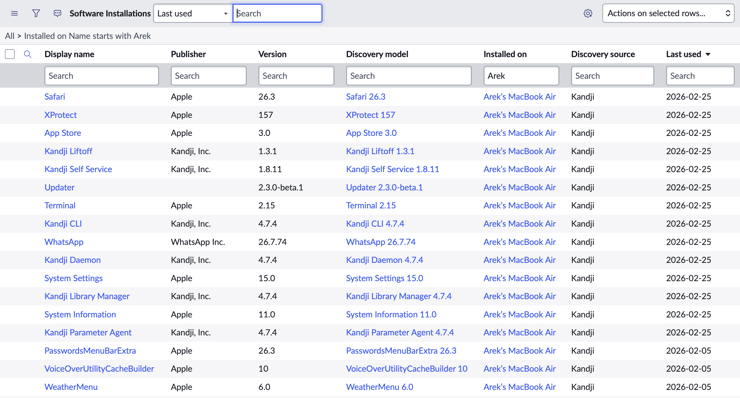740x398 pixels.
Task: Open the WhatsApp display name link
Action: tap(64, 242)
